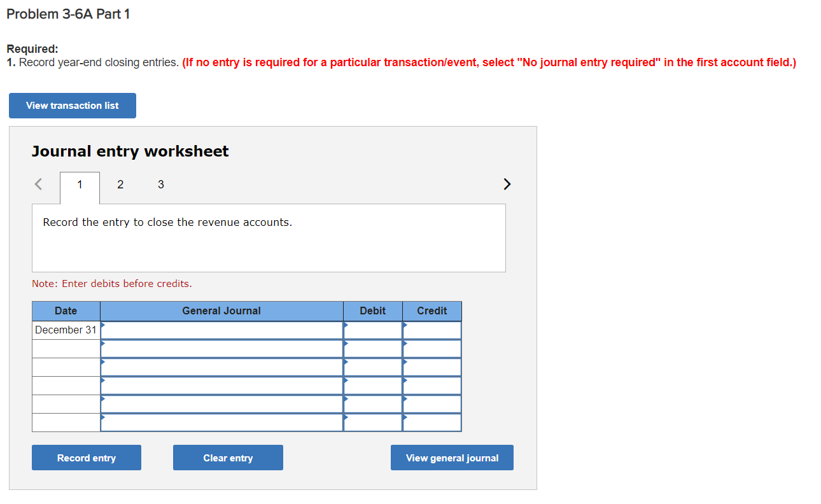Click the Credit column header
The height and width of the screenshot is (504, 821).
pyautogui.click(x=432, y=311)
